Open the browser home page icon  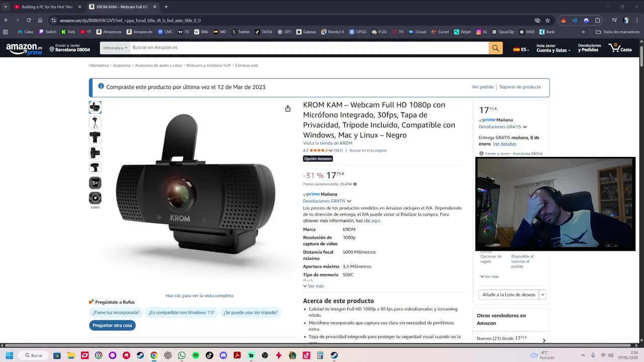point(40,20)
